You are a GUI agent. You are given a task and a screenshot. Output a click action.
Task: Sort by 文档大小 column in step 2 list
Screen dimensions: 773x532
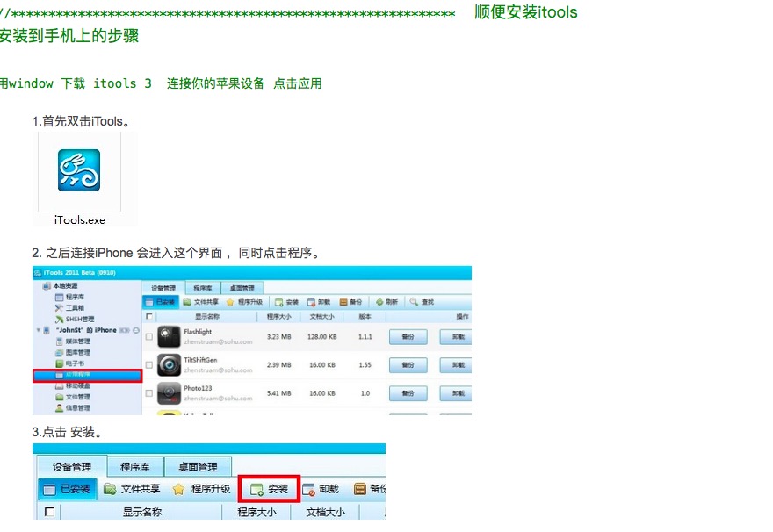click(321, 317)
